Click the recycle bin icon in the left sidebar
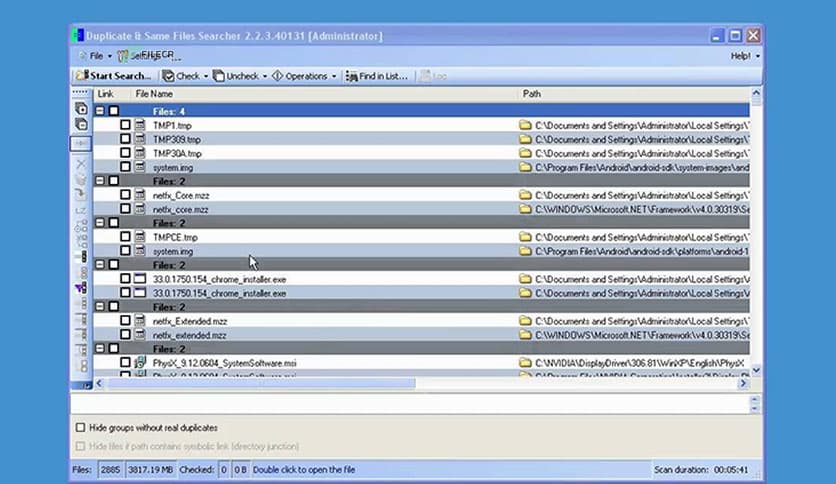 [81, 179]
